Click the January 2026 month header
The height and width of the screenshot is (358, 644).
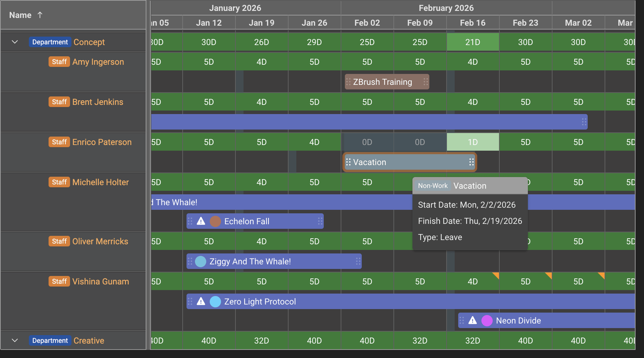point(246,8)
